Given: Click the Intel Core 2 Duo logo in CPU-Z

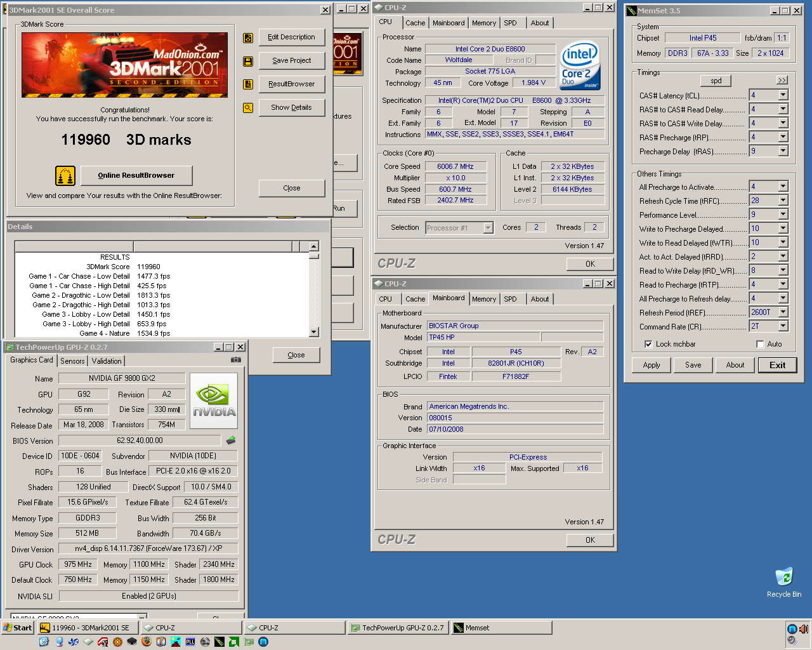Looking at the screenshot, I should click(x=580, y=66).
